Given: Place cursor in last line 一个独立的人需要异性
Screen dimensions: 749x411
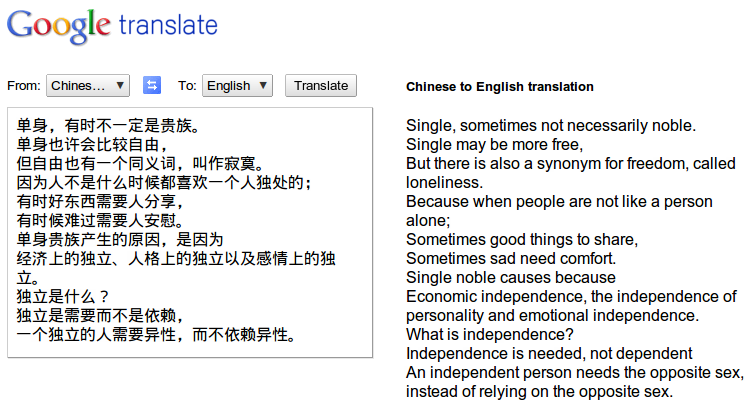Looking at the screenshot, I should (156, 335).
